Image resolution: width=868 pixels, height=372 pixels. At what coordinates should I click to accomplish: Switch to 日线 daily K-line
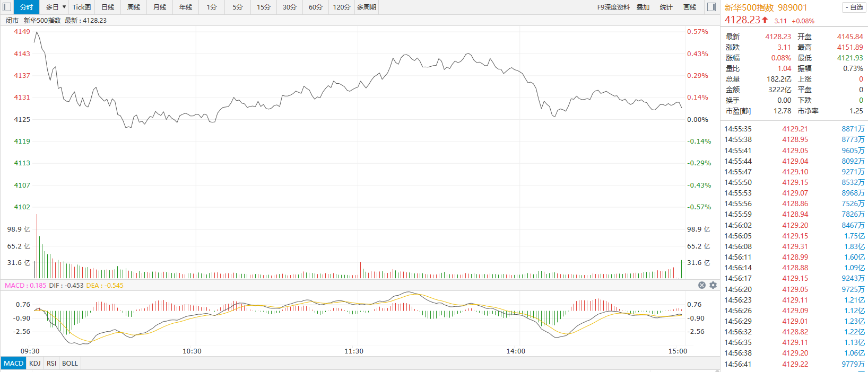point(108,7)
